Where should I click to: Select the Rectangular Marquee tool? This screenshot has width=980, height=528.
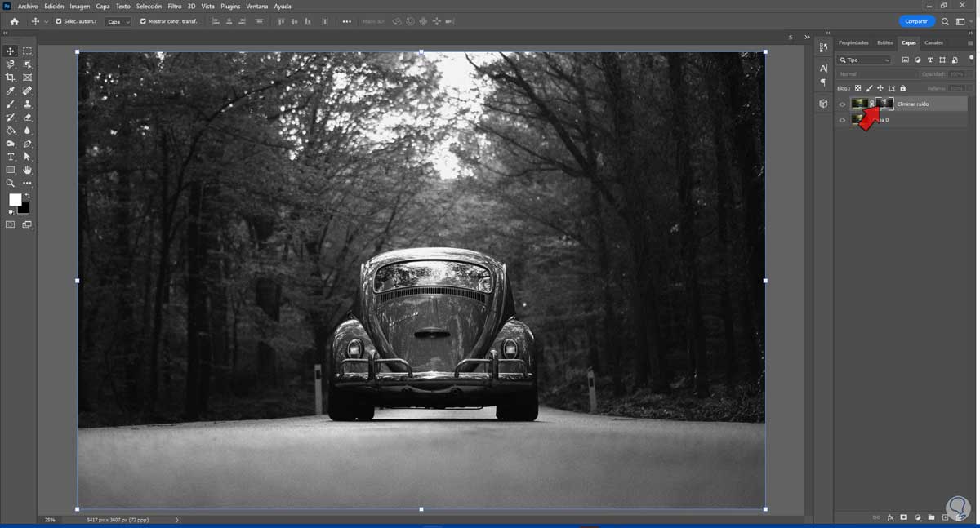coord(27,51)
